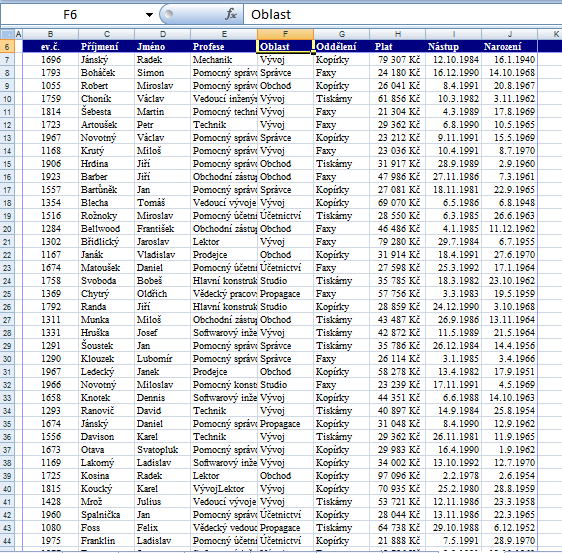
Task: Click salary cell '64 738 Kč'
Action: pyautogui.click(x=397, y=528)
